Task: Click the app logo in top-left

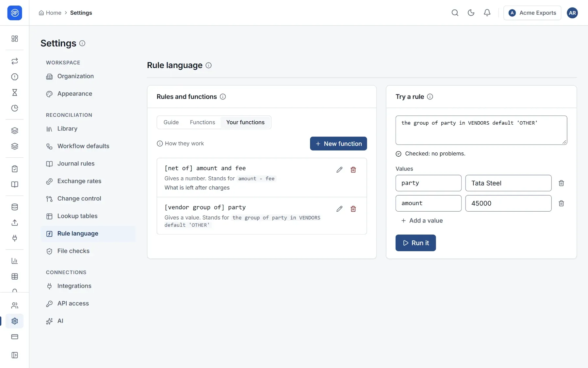Action: [x=15, y=13]
